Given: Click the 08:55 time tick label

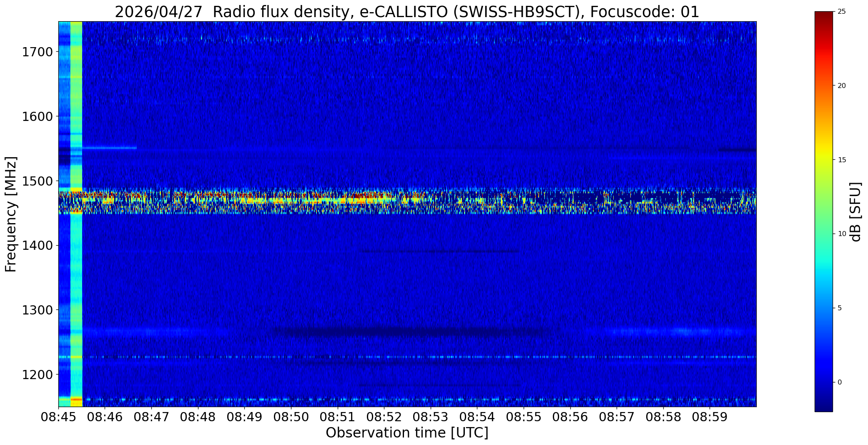Looking at the screenshot, I should pos(524,417).
